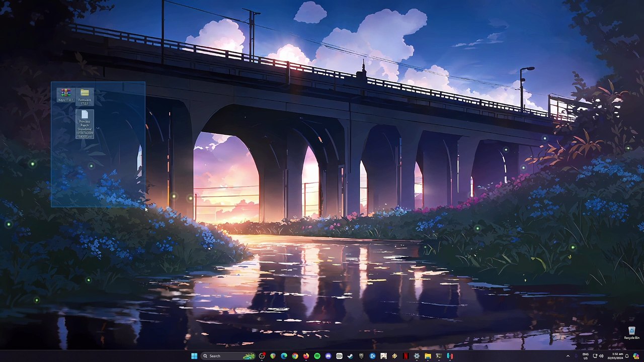This screenshot has width=644, height=362.
Task: Click the microphone tray icon
Action: (577, 356)
